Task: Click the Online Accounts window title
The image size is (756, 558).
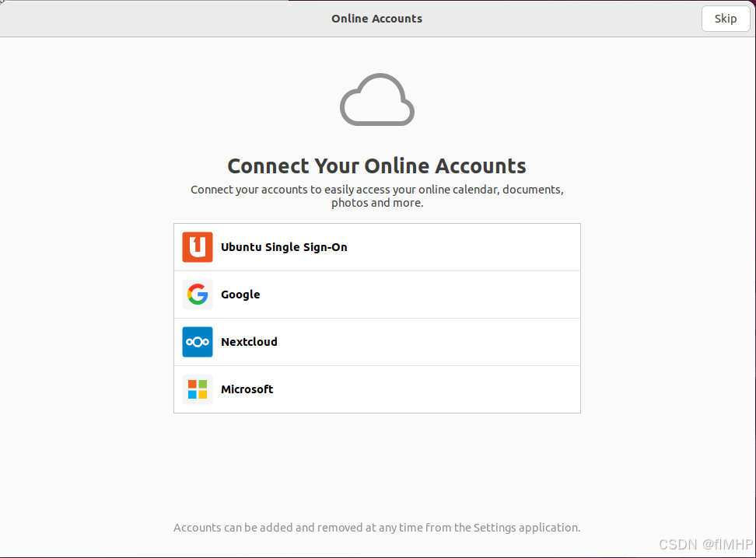Action: pos(376,19)
